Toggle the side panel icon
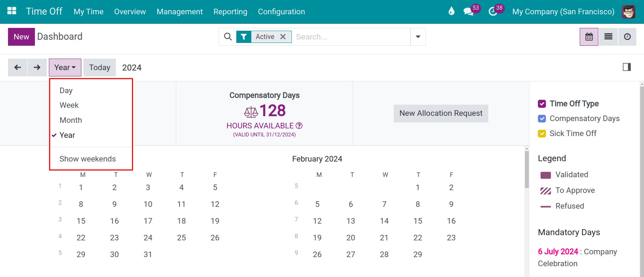The image size is (644, 277). [x=627, y=67]
